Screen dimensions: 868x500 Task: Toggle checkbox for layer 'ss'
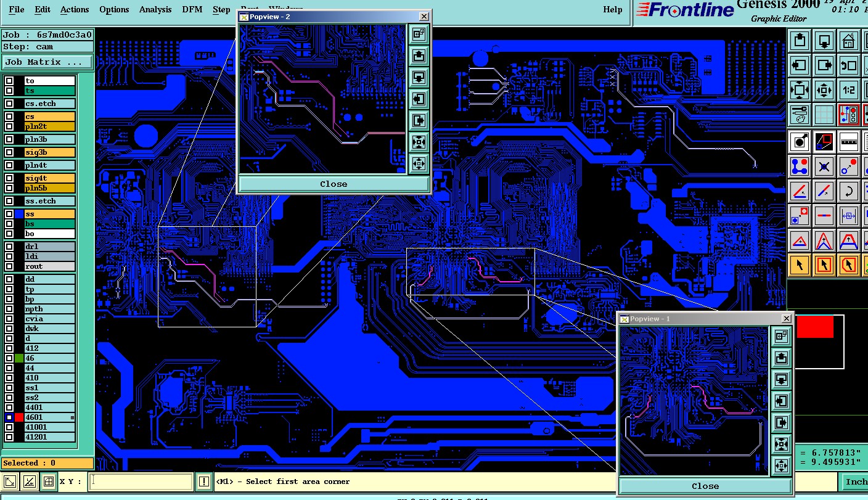pyautogui.click(x=9, y=214)
